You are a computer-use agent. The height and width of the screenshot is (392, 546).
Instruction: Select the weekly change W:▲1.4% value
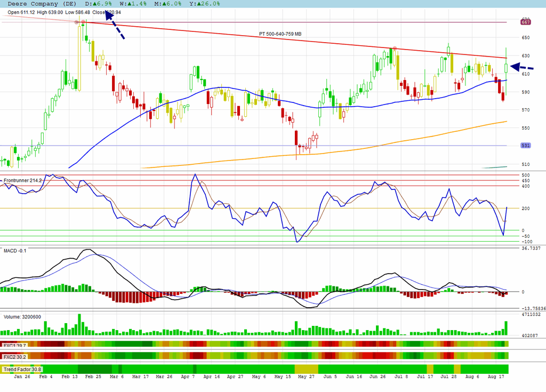point(133,4)
